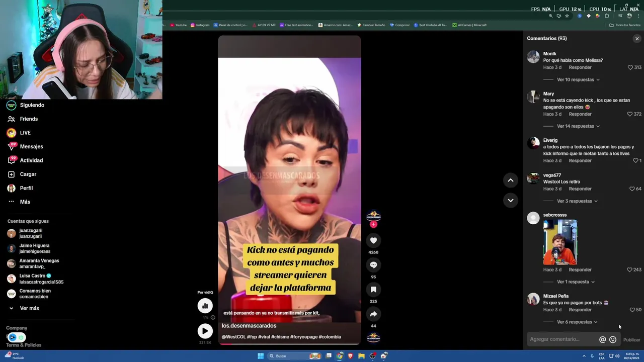Click vidIQ play button above 337.8K
This screenshot has width=644, height=362.
[x=205, y=331]
